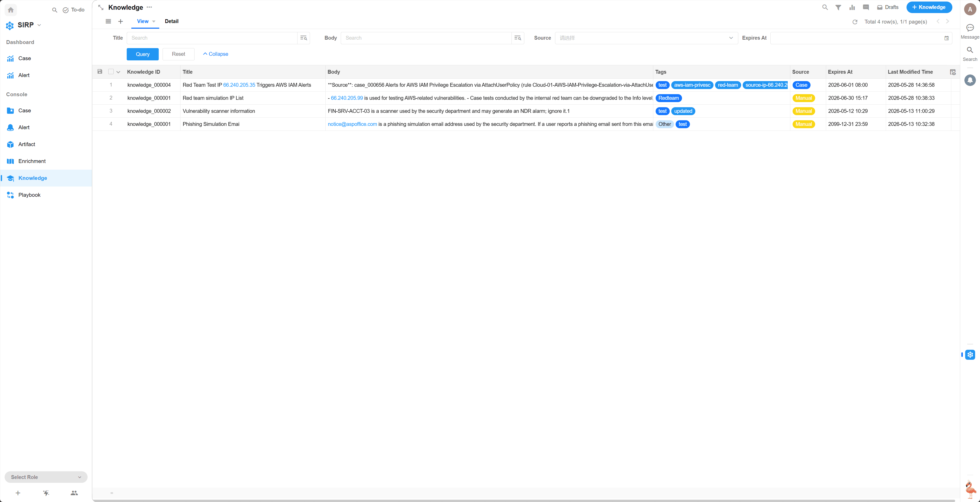The image size is (980, 502).
Task: Select row knowledge_000004
Action: pos(149,85)
